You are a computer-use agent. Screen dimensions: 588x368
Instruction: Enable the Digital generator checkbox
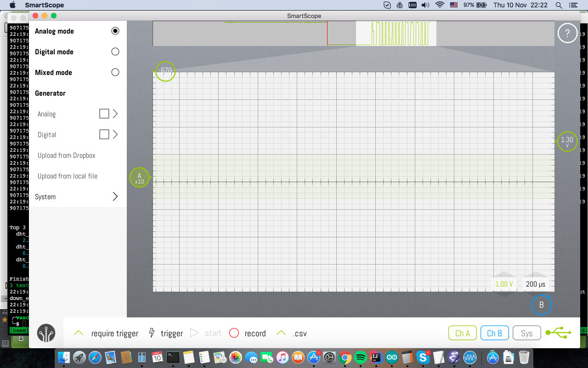click(104, 134)
